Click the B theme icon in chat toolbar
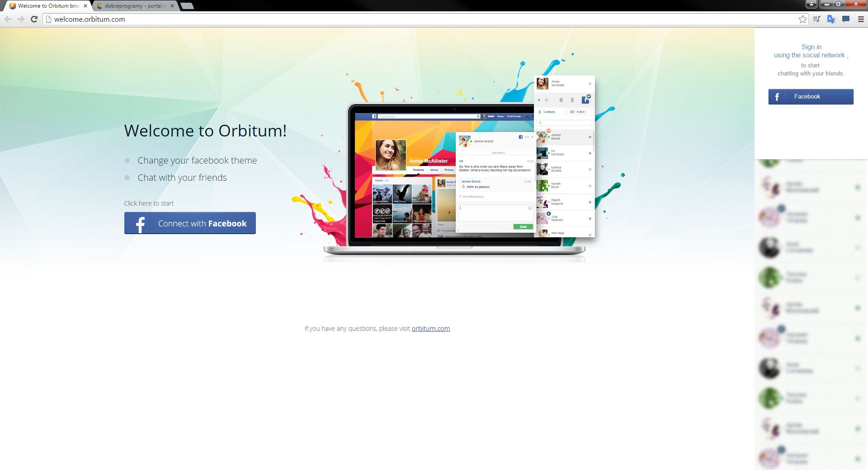The image size is (868, 470). 561,100
